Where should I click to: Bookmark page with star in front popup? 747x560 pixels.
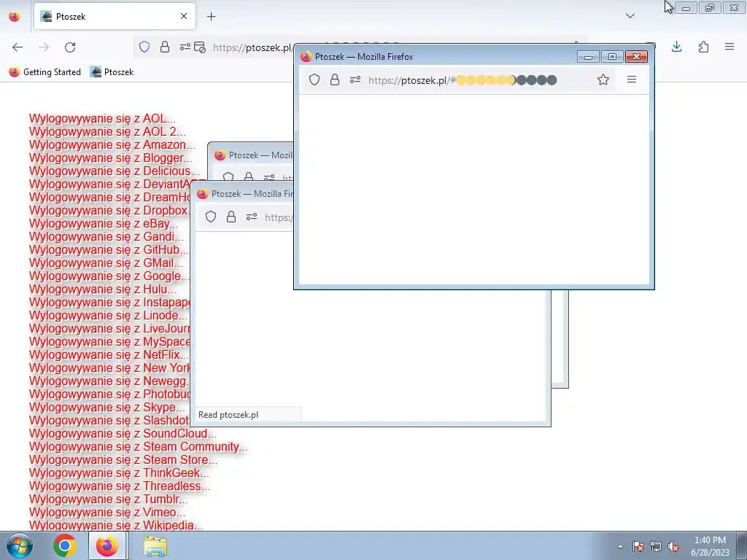click(x=603, y=79)
